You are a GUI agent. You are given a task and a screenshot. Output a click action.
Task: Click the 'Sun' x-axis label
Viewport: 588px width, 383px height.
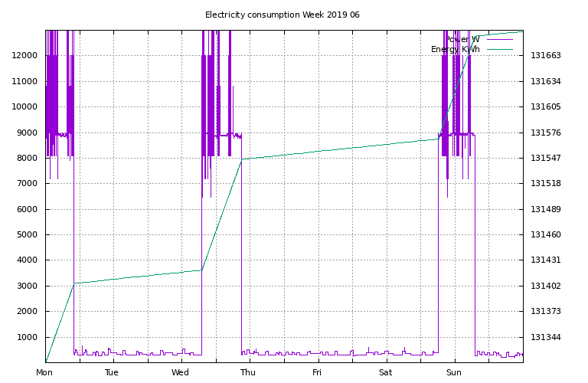click(x=454, y=373)
